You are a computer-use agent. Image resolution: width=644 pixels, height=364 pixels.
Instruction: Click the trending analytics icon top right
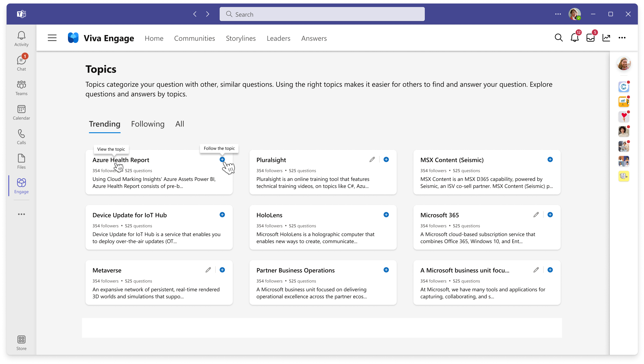606,37
